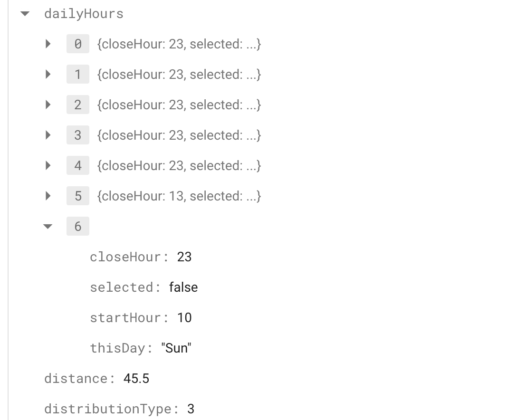The image size is (516, 420).
Task: Expand dailyHours entry 1
Action: (x=48, y=75)
